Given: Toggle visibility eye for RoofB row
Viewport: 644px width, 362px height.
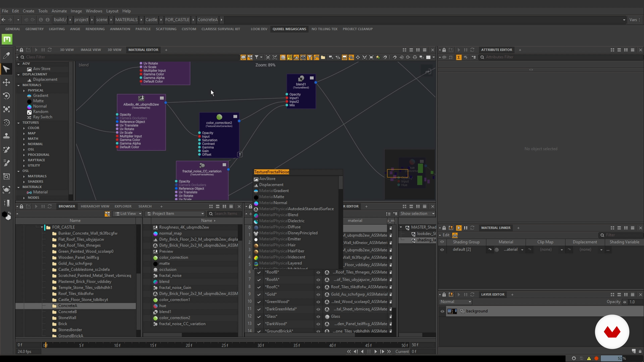Looking at the screenshot, I should click(318, 272).
